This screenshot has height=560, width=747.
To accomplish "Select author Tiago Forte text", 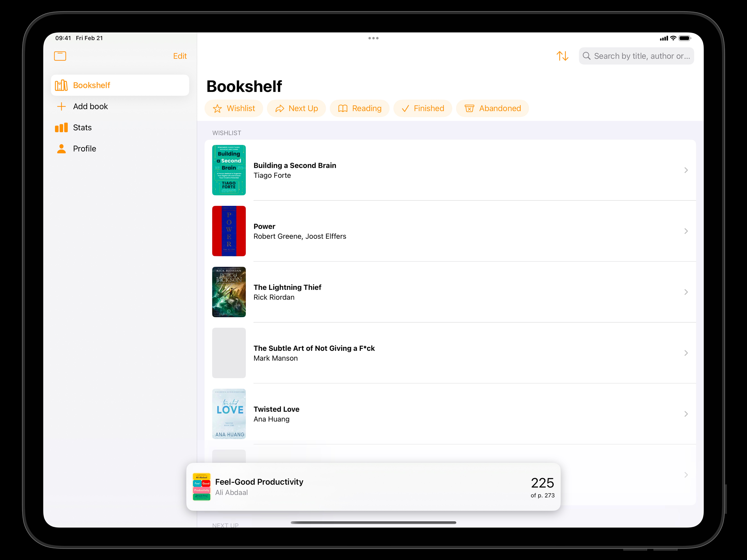I will click(272, 175).
